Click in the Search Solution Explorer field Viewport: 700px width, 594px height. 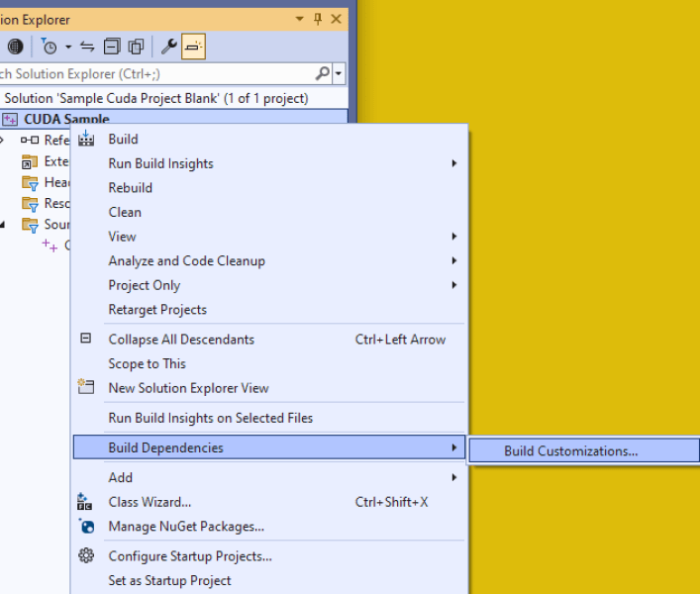[149, 73]
